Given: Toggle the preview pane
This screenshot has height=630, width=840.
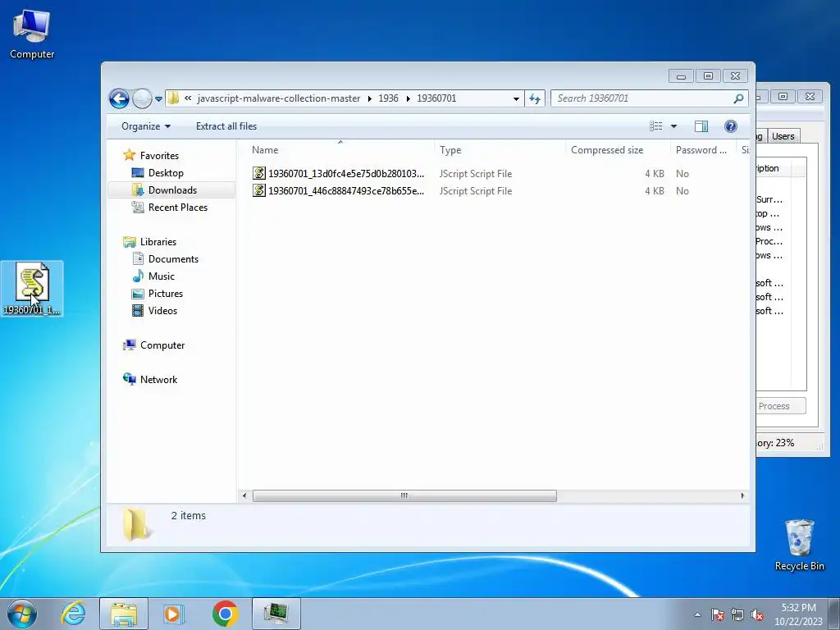Looking at the screenshot, I should tap(701, 126).
